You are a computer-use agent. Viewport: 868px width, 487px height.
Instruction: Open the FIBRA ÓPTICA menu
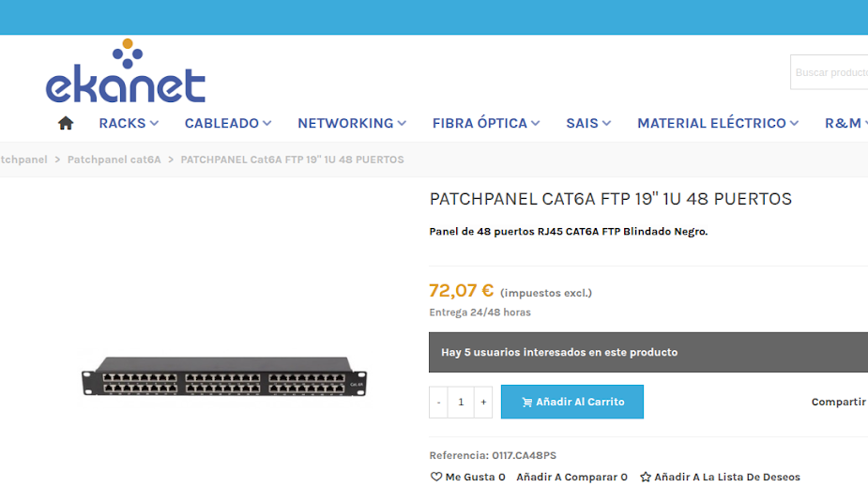click(486, 123)
